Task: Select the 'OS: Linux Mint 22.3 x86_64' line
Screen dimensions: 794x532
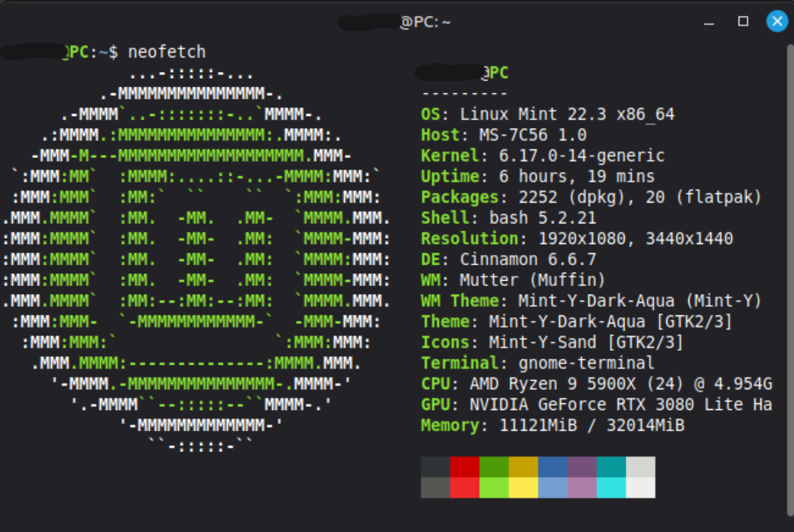Action: click(x=547, y=115)
